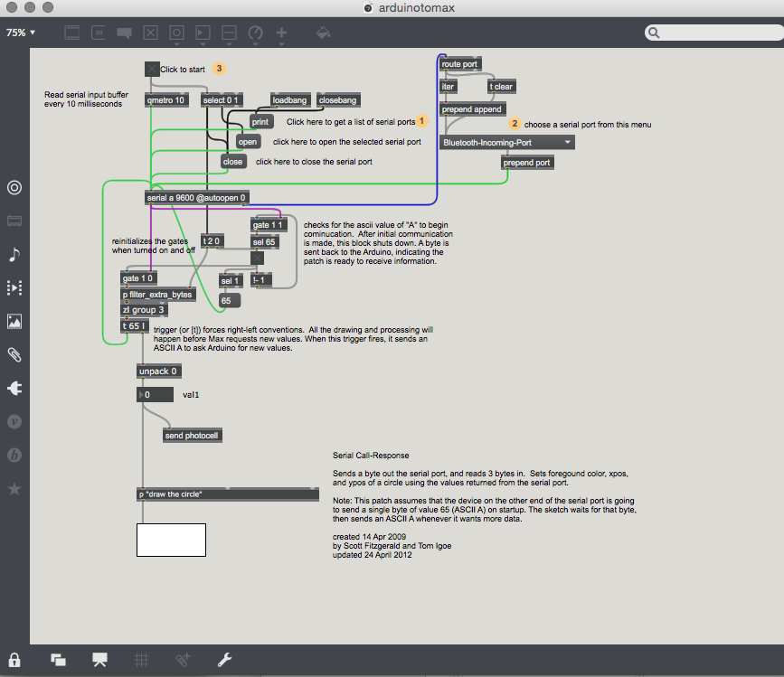Insert a message box from top toolbar
Image resolution: width=784 pixels, height=677 pixels.
98,33
